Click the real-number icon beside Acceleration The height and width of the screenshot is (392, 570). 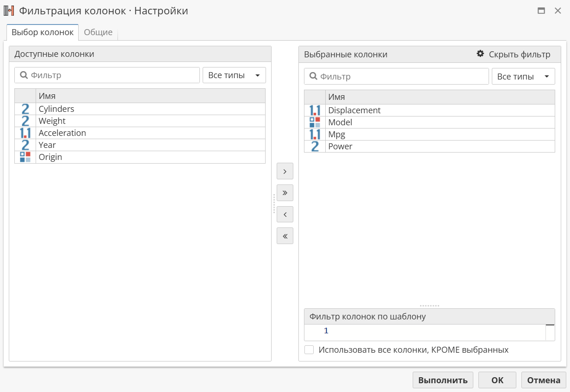coord(25,133)
